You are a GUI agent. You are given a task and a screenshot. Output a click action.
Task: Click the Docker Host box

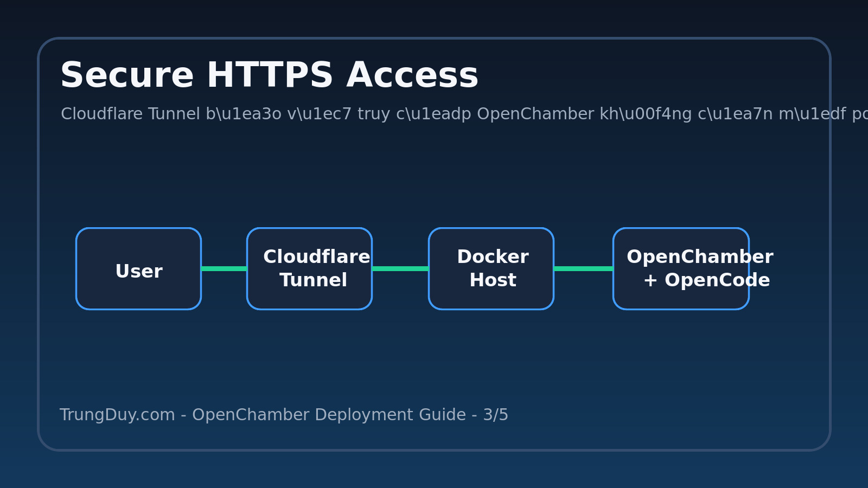tap(491, 269)
